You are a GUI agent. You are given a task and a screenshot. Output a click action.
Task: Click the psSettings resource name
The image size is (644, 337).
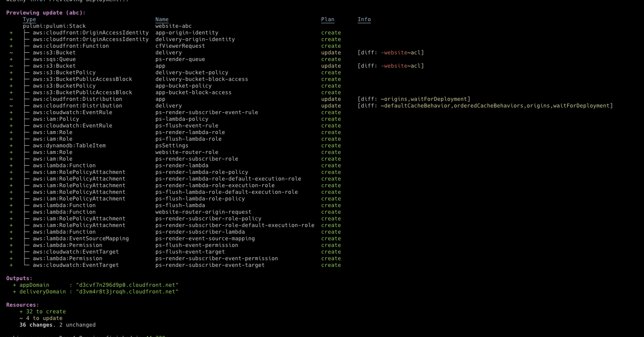click(x=172, y=146)
